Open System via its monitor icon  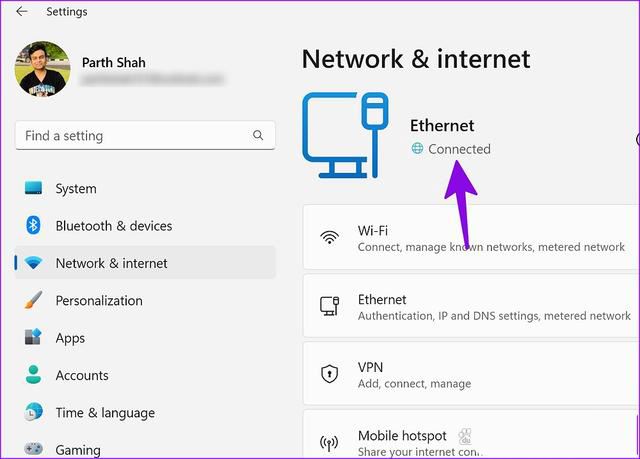coord(33,188)
